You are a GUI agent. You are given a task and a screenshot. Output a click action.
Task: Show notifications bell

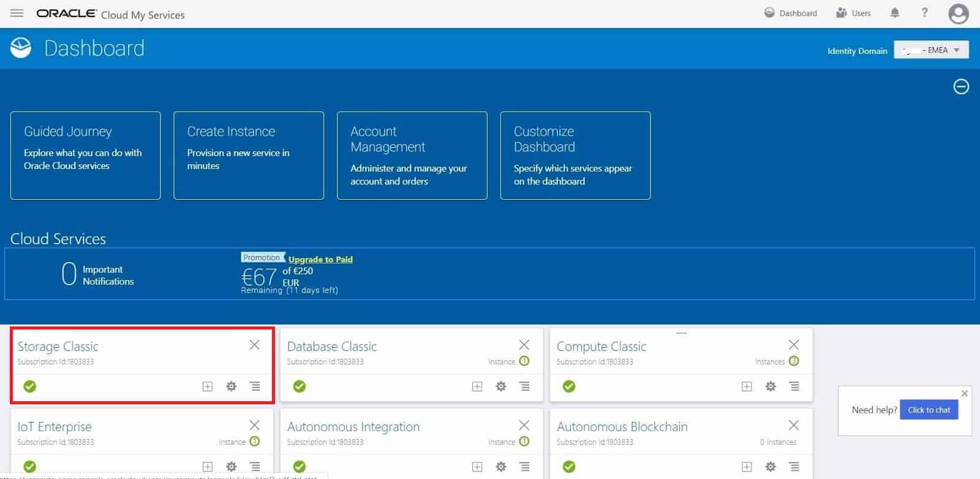[x=895, y=13]
